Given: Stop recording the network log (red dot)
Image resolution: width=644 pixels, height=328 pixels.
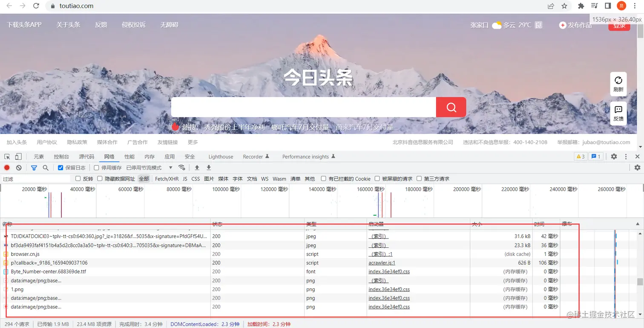Looking at the screenshot, I should (x=7, y=168).
